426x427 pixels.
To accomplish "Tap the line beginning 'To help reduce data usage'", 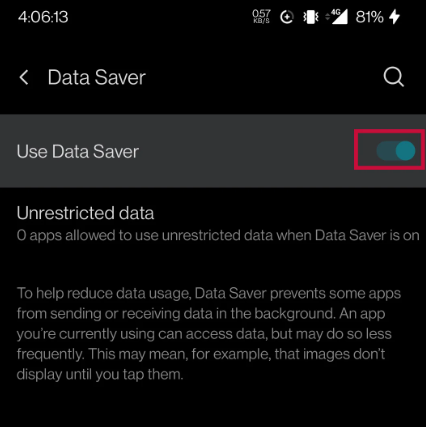I will [209, 293].
